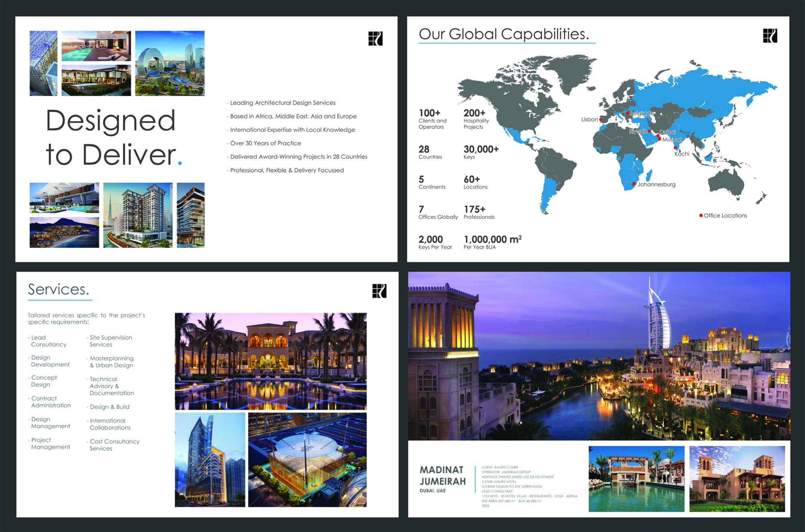Click the '30,000+ Keys' statistic
This screenshot has height=532, width=805.
[481, 152]
